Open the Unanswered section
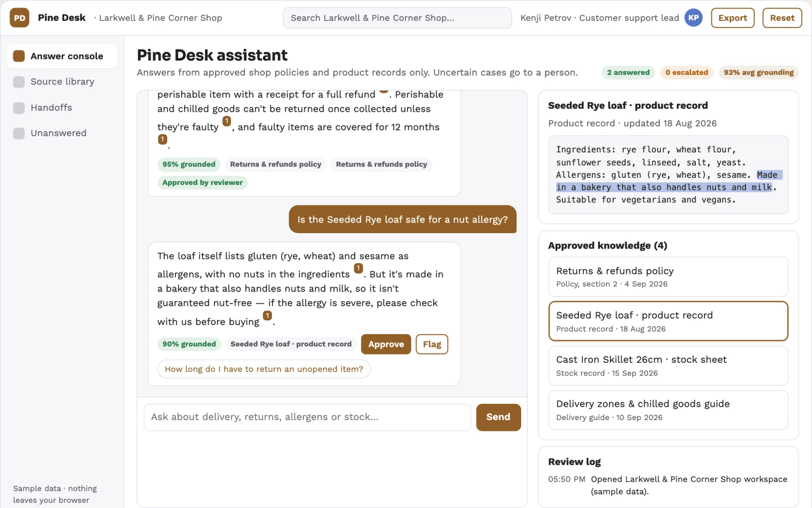Screen dimensions: 812x508 62,133
